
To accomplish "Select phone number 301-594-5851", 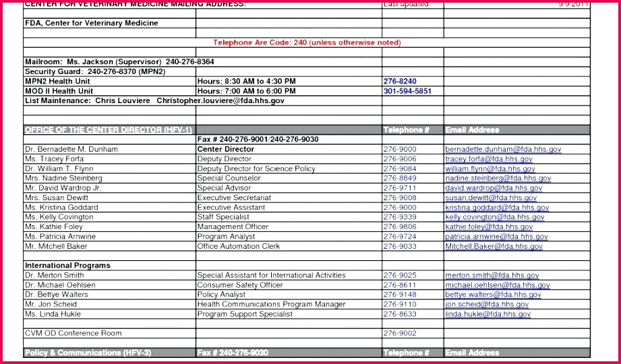I will pos(407,91).
